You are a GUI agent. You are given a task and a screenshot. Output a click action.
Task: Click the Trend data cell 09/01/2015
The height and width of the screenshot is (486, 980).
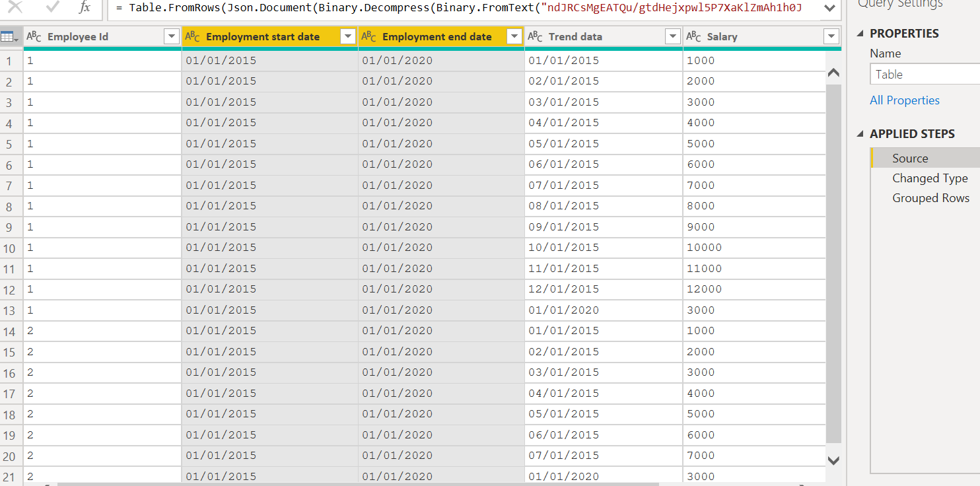[x=604, y=227]
